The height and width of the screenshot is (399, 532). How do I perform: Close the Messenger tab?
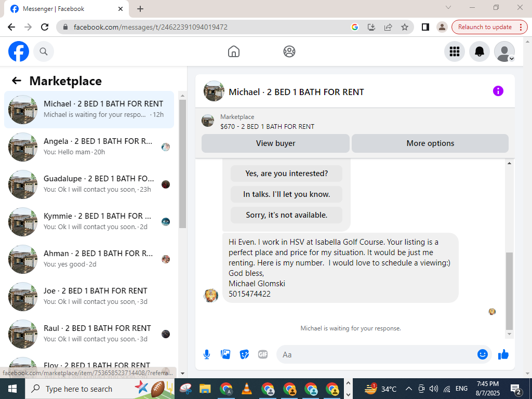coord(121,9)
